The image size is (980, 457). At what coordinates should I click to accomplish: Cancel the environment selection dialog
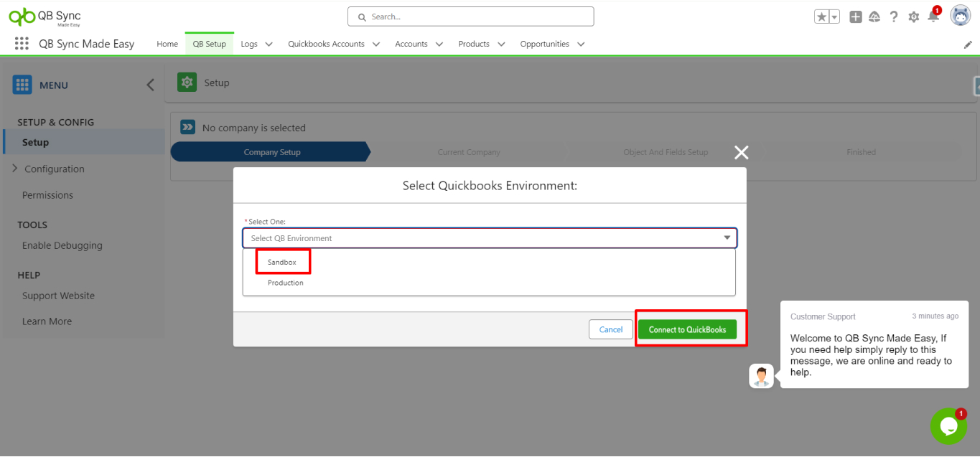tap(610, 329)
